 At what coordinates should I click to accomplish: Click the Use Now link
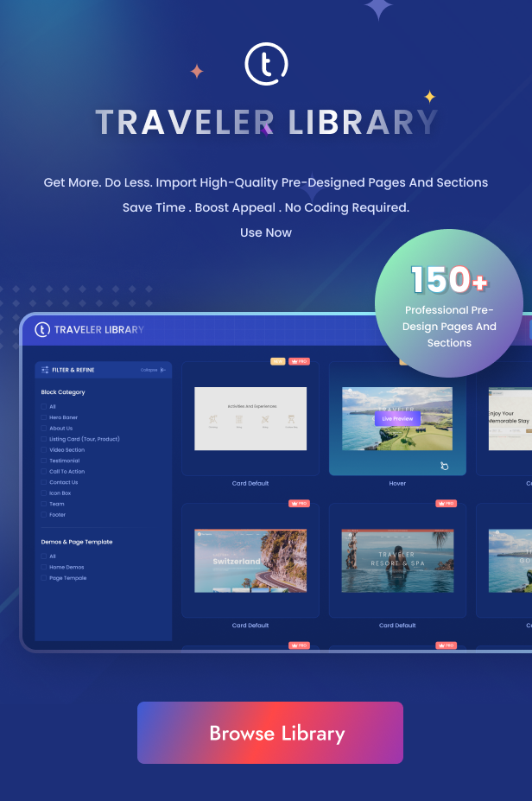266,232
